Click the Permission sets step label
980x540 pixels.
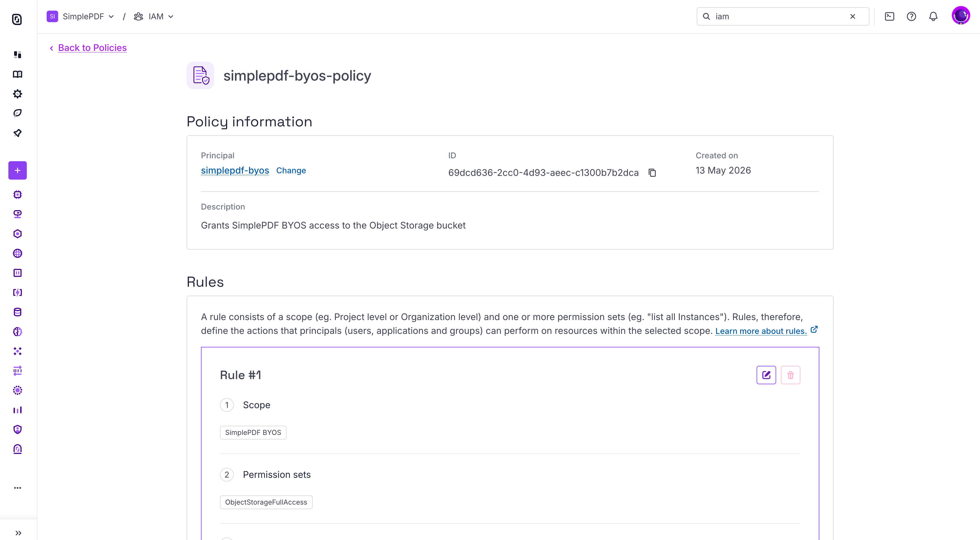(x=277, y=475)
